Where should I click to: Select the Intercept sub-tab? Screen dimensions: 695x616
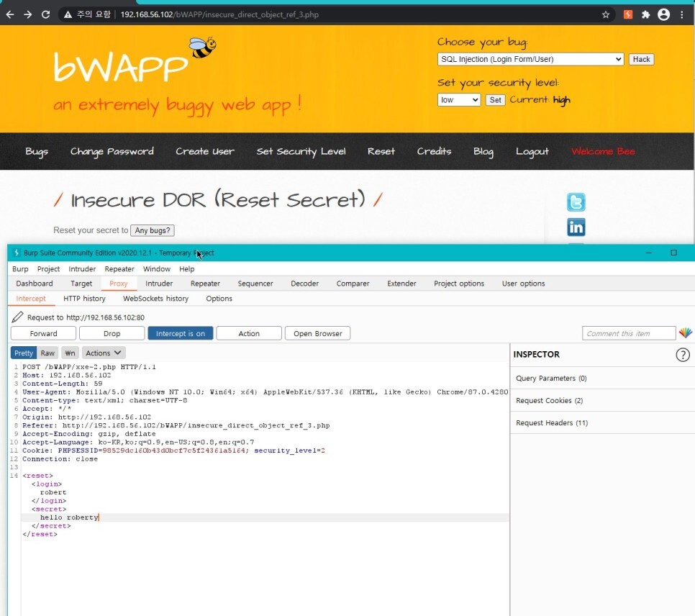[x=31, y=299]
